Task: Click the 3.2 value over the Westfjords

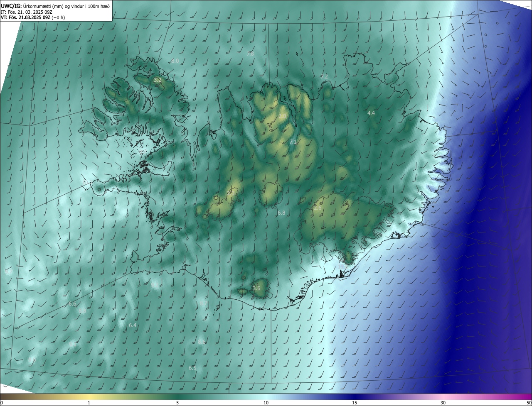Action: tap(158, 80)
